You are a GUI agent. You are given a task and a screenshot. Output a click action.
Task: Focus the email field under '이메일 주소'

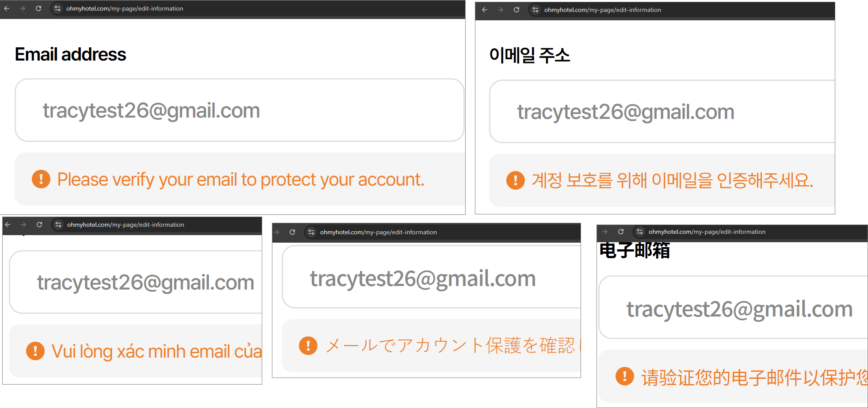click(662, 111)
